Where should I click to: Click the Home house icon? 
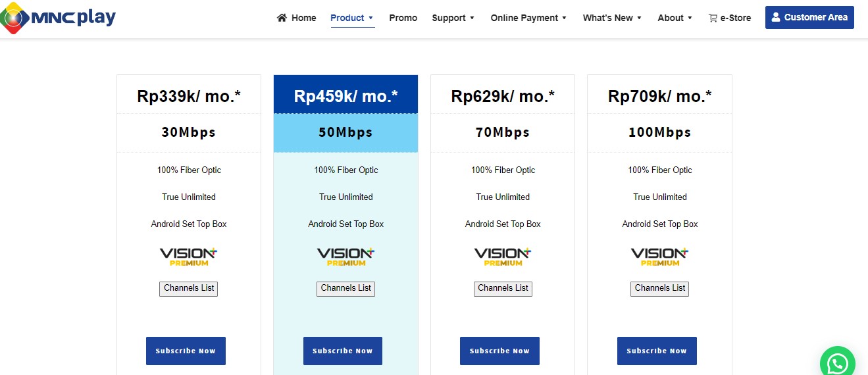pyautogui.click(x=282, y=18)
